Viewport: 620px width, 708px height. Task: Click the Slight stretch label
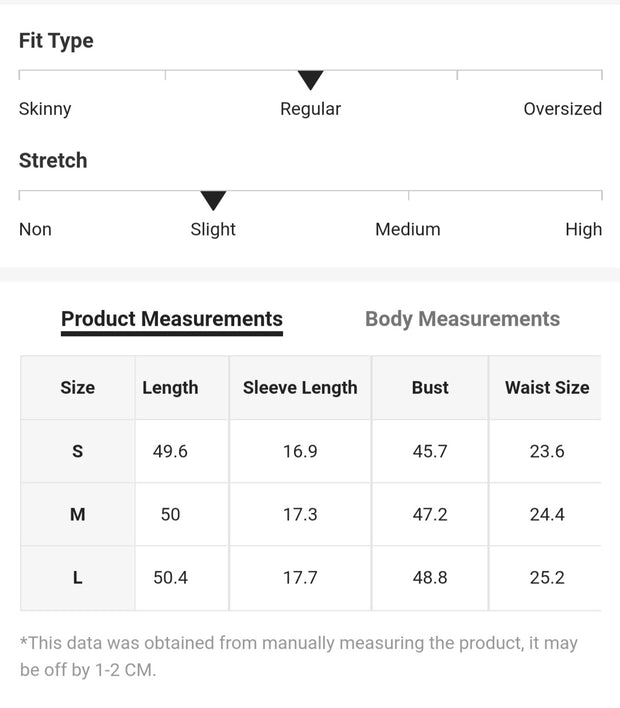coord(213,229)
